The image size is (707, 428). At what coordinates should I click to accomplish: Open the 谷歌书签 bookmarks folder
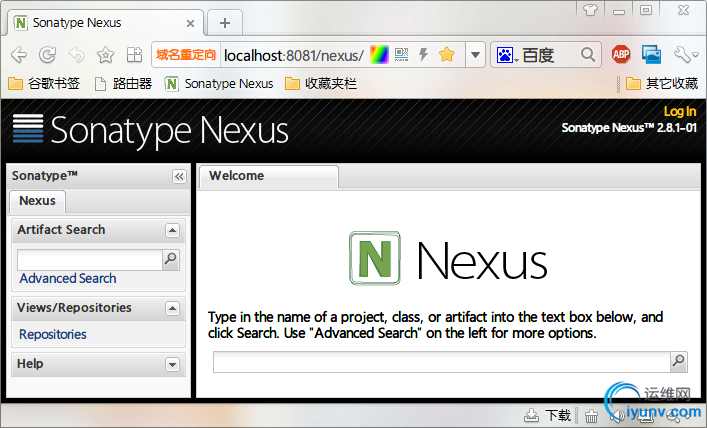tap(44, 83)
